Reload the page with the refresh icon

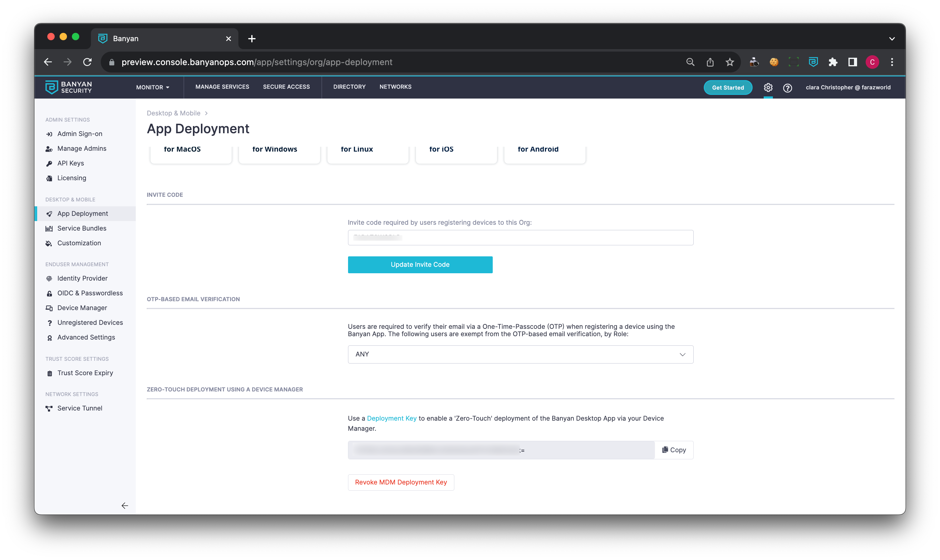(87, 62)
